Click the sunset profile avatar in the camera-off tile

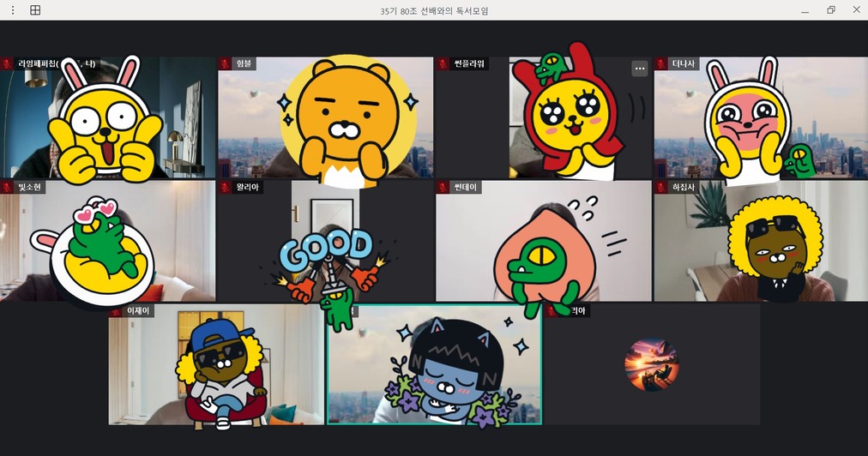tap(652, 364)
